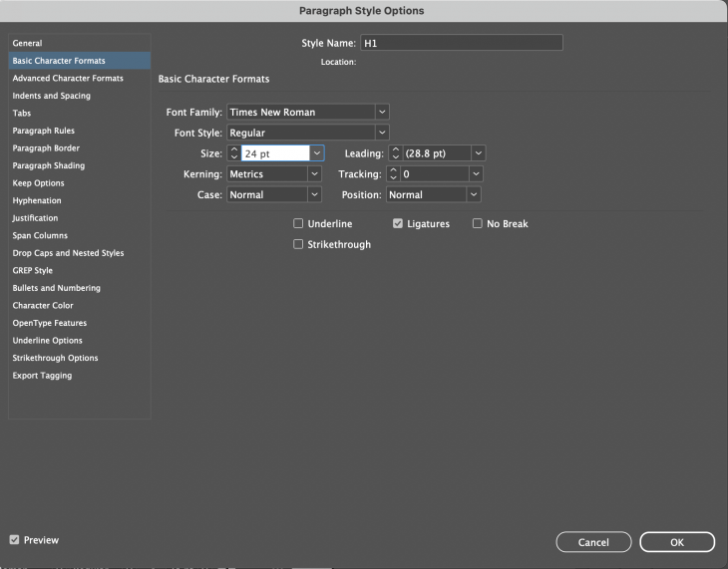Screen dimensions: 728x569
Task: Open the Position dropdown
Action: pos(476,195)
